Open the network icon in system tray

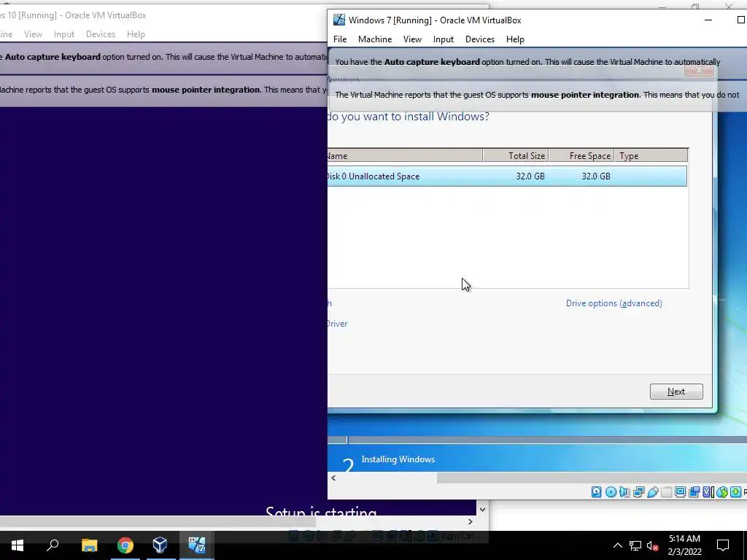(635, 545)
